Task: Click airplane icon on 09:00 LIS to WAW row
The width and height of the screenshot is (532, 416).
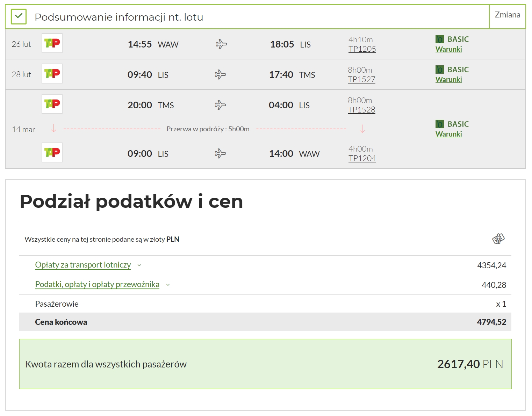Action: pos(221,153)
